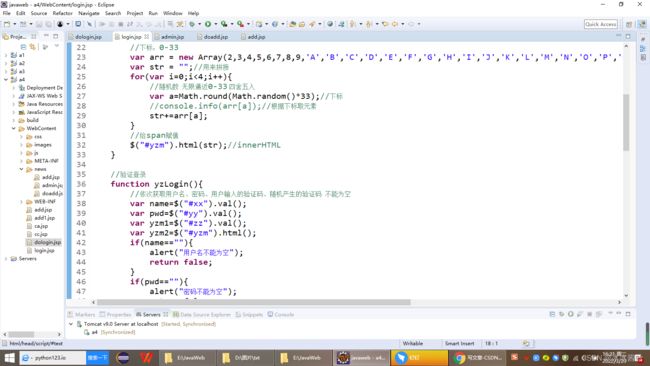The height and width of the screenshot is (366, 650).
Task: Click Link with Editor icon in Project Explorer
Action: click(x=33, y=47)
